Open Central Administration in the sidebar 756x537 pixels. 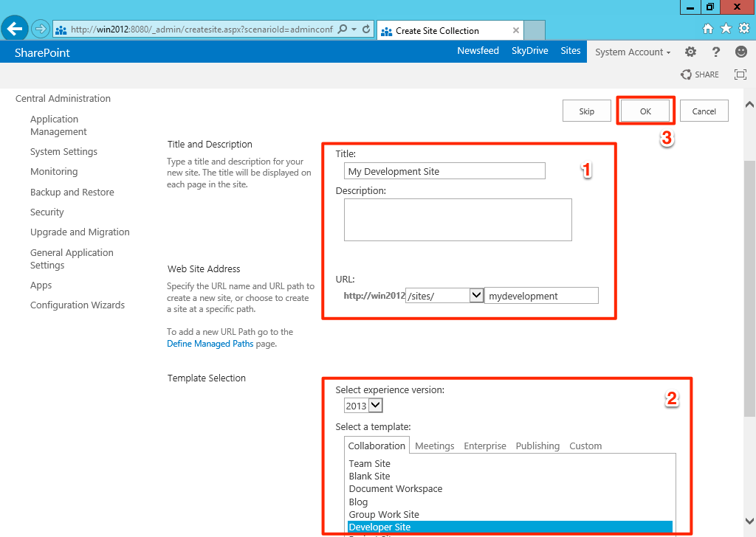[x=63, y=98]
